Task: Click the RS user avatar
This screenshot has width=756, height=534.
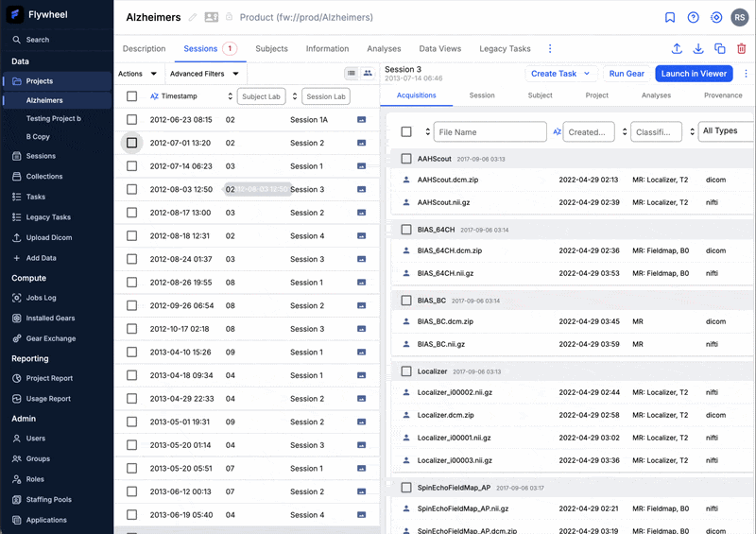Action: click(739, 18)
